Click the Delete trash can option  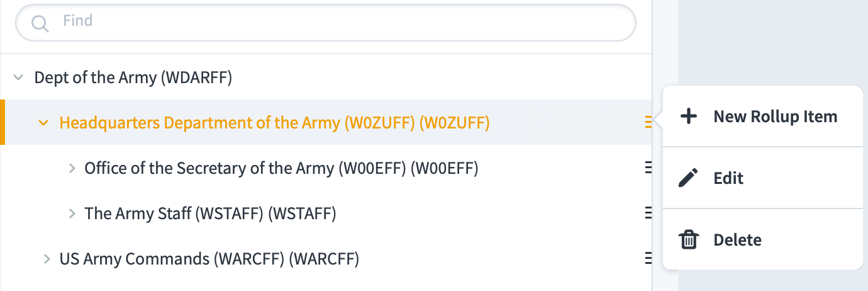pos(762,239)
